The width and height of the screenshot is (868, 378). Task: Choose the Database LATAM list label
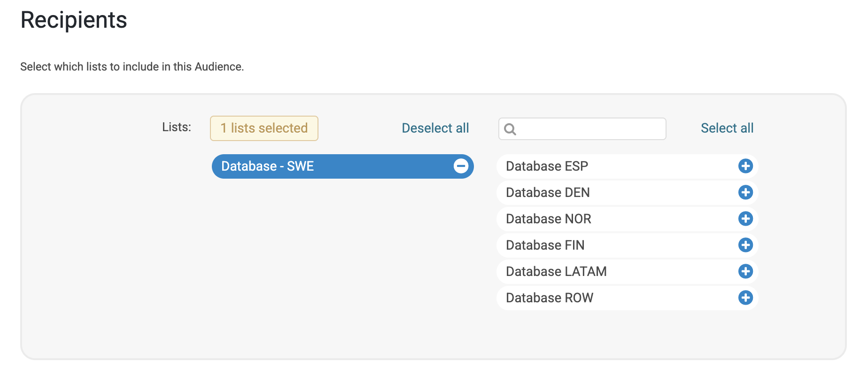tap(556, 271)
